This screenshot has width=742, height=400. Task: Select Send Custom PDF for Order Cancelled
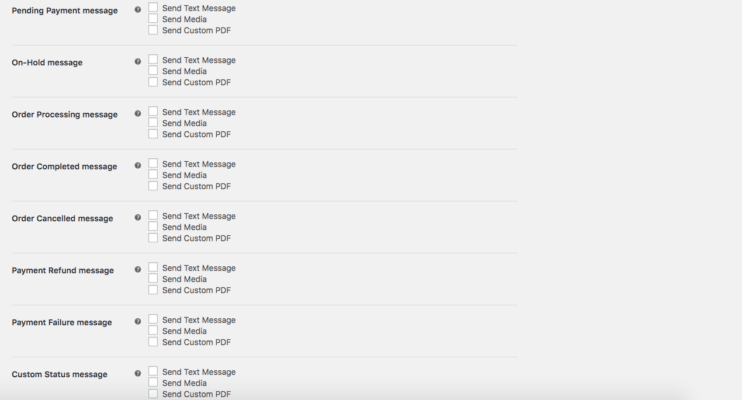(x=153, y=238)
